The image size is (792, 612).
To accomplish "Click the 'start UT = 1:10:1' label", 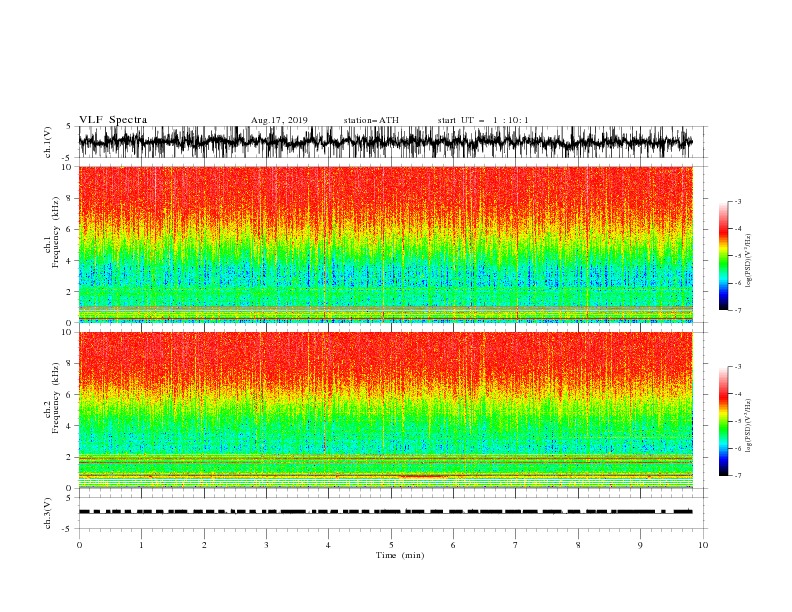I will [x=483, y=120].
